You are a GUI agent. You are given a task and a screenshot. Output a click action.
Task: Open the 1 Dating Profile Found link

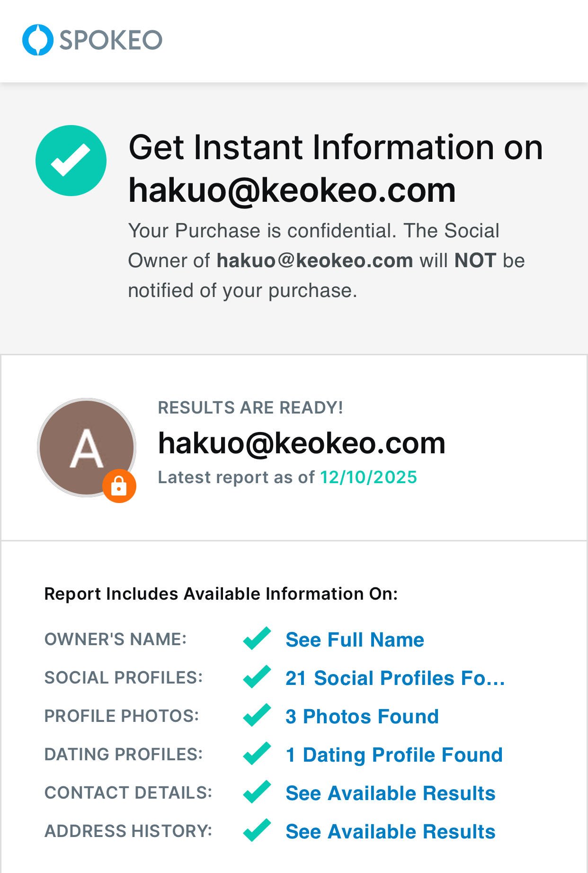point(394,755)
